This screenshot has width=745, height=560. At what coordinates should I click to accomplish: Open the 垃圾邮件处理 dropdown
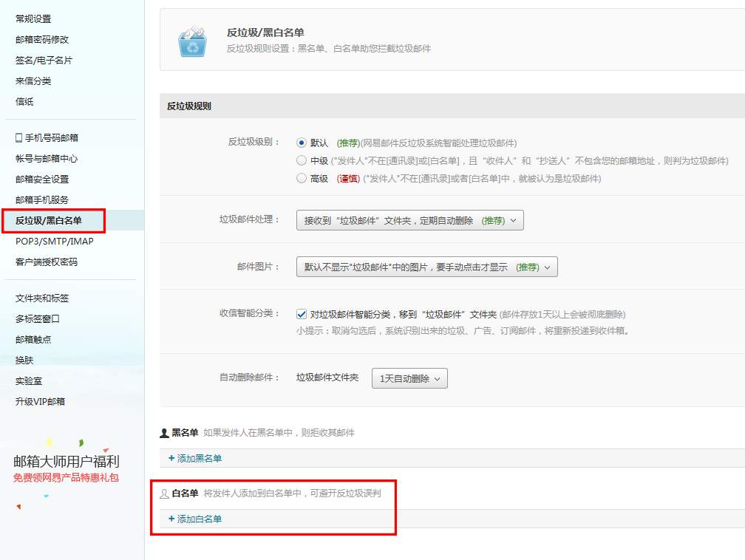pyautogui.click(x=409, y=220)
